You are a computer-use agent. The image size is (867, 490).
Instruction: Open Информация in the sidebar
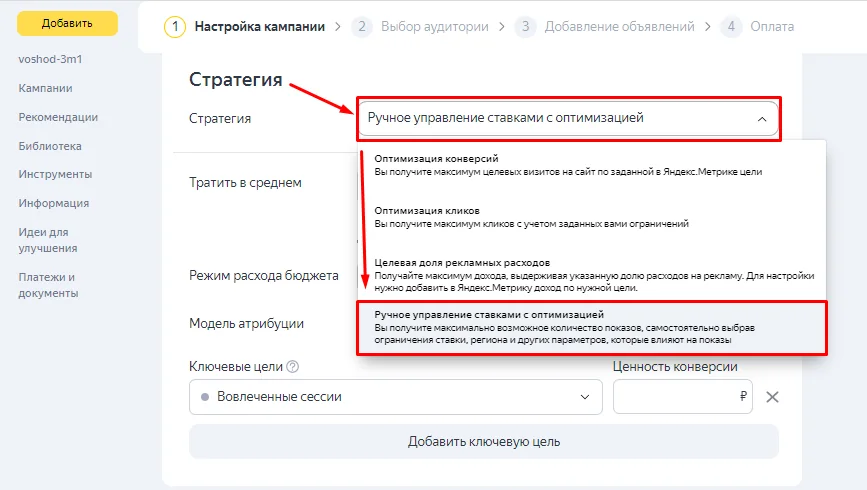click(54, 203)
